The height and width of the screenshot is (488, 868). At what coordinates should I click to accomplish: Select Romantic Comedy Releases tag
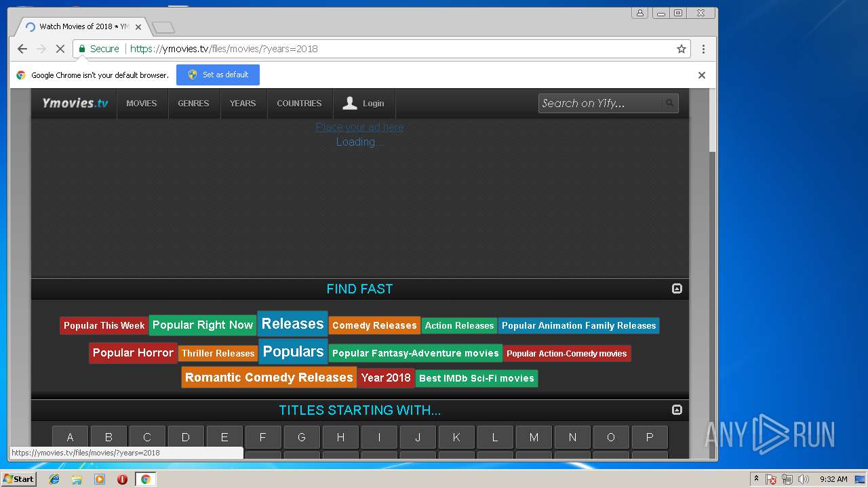point(269,378)
